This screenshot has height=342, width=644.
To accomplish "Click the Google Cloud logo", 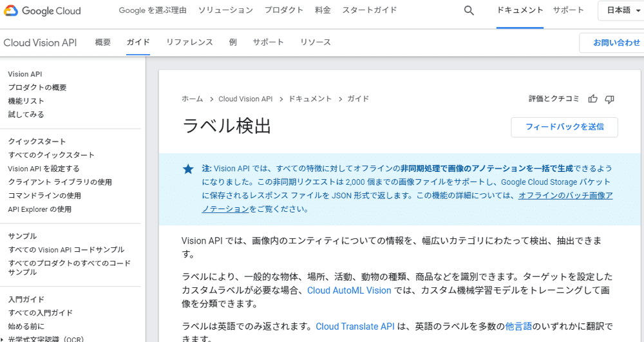I will (x=43, y=11).
